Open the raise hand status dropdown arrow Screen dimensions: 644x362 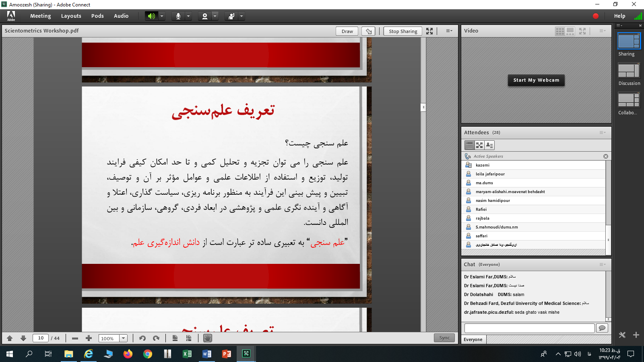(242, 16)
